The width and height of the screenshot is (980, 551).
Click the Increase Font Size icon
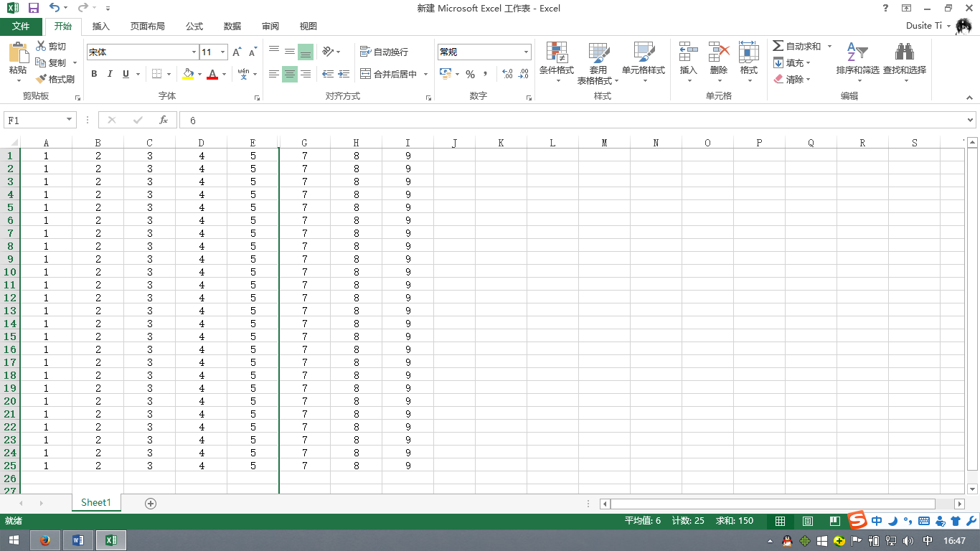(x=237, y=52)
